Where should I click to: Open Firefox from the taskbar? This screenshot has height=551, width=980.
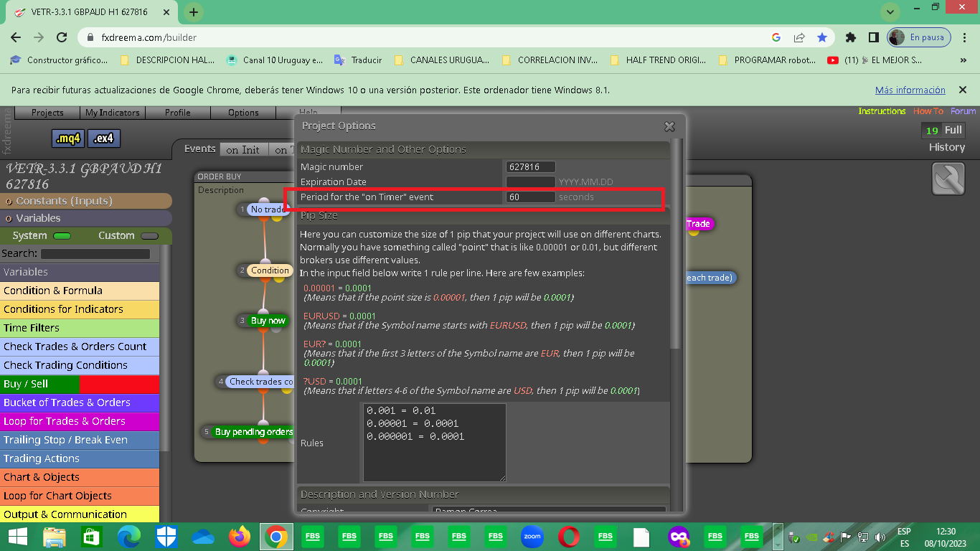[240, 536]
